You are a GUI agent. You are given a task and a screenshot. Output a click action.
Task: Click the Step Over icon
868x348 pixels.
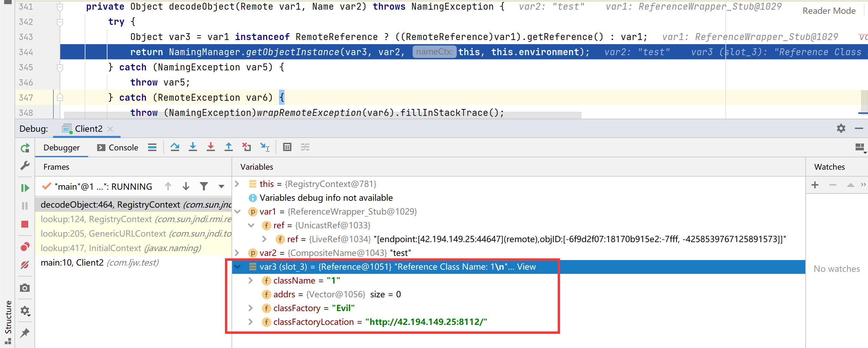pyautogui.click(x=175, y=147)
